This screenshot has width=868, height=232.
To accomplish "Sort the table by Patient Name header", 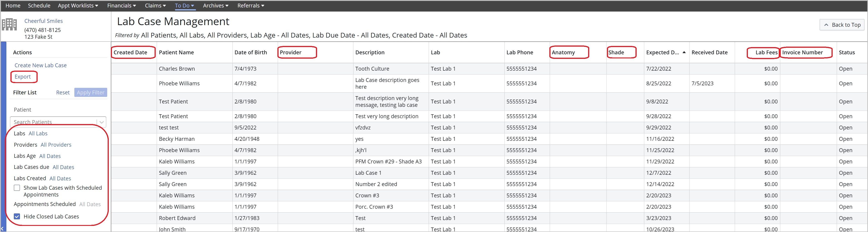I will coord(176,53).
